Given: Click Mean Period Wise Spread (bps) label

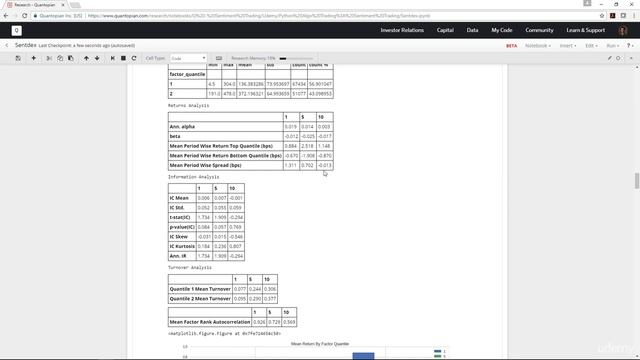Looking at the screenshot, I should click(205, 166).
